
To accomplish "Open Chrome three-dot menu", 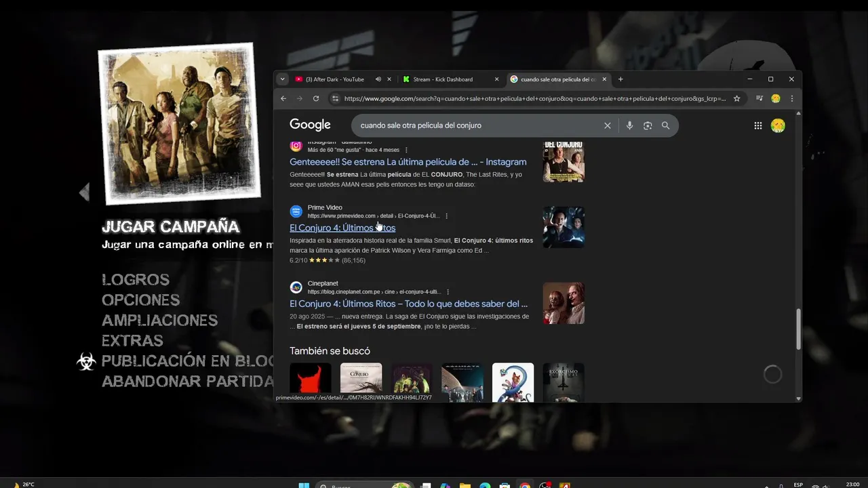I will point(791,98).
